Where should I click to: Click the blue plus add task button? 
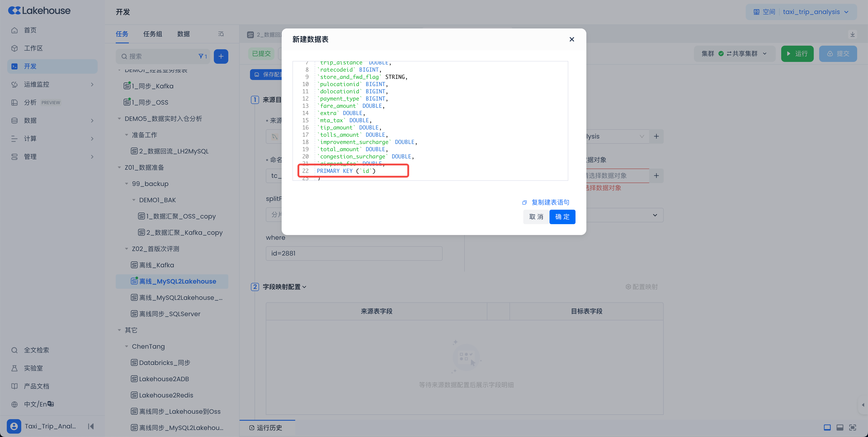[x=221, y=56]
